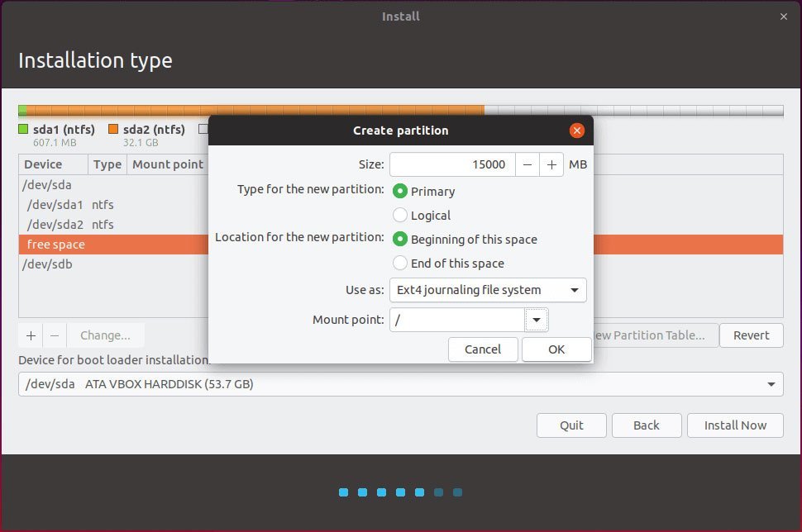Expand the Mount point dropdown arrow
This screenshot has width=802, height=532.
coord(537,320)
